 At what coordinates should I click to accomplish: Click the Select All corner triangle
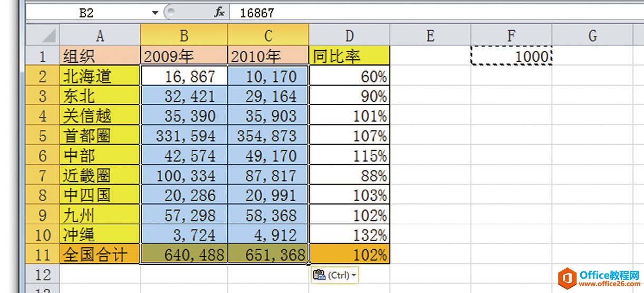pyautogui.click(x=43, y=35)
